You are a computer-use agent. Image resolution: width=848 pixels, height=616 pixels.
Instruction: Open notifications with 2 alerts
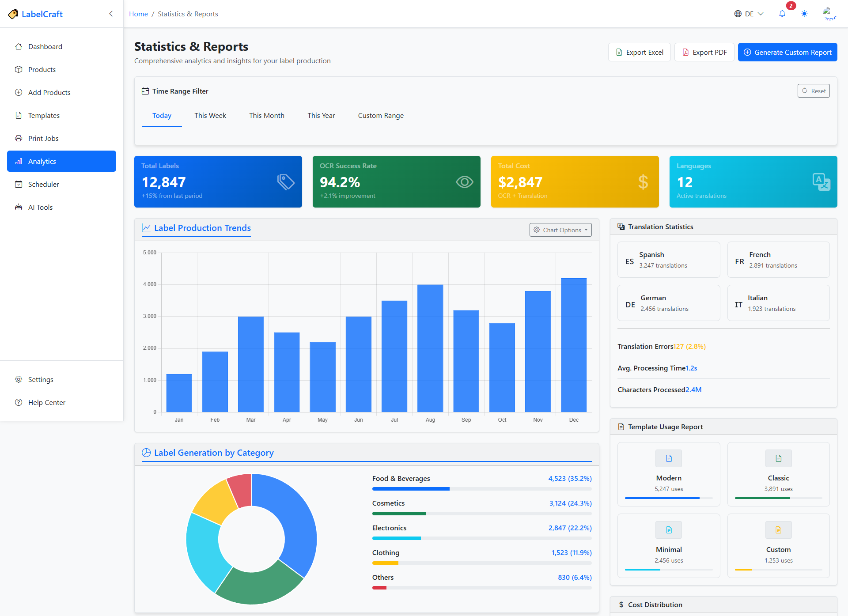click(x=782, y=14)
